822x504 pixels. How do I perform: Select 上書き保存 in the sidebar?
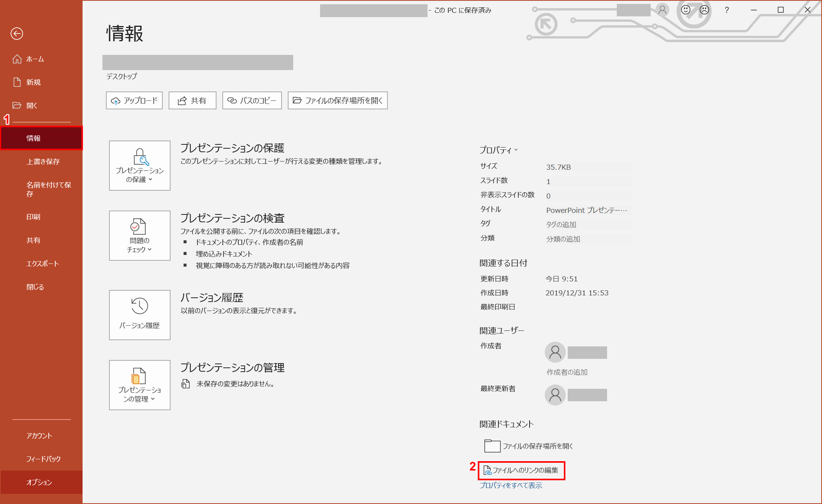tap(41, 162)
